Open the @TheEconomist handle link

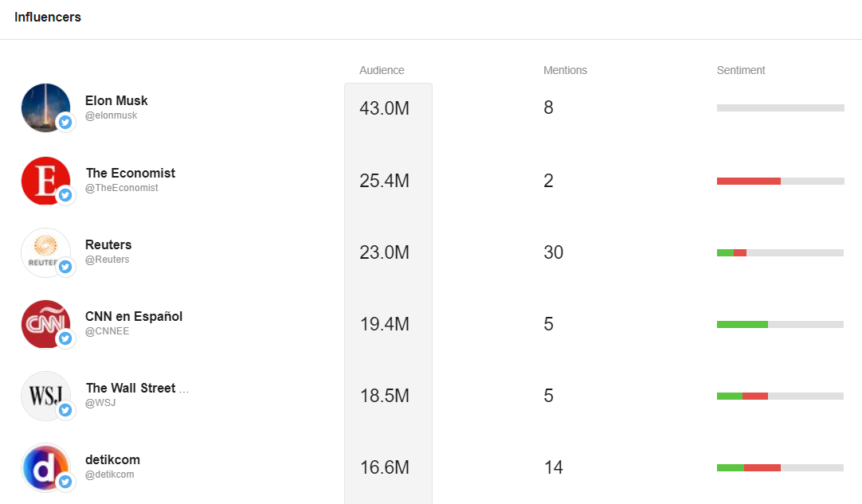(122, 188)
